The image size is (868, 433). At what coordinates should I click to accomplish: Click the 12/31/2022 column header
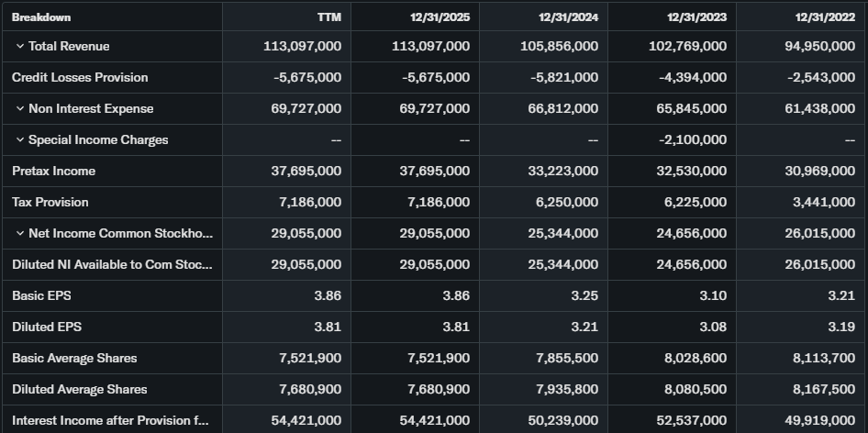[x=824, y=17]
